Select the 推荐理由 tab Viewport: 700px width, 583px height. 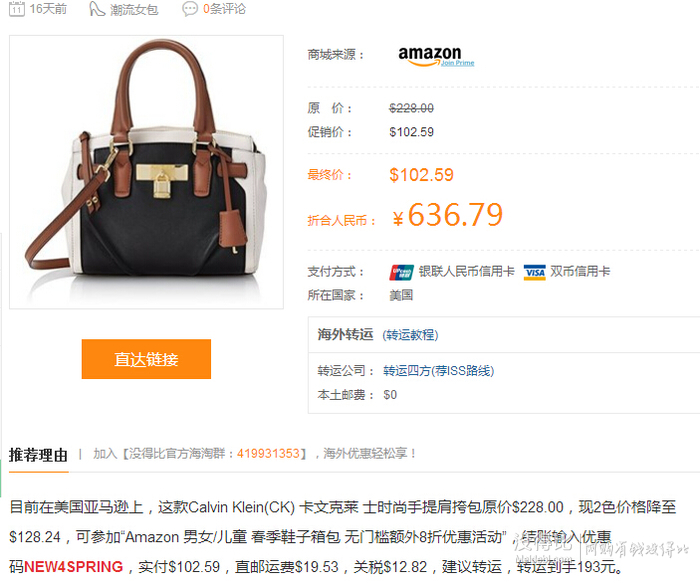[38, 455]
